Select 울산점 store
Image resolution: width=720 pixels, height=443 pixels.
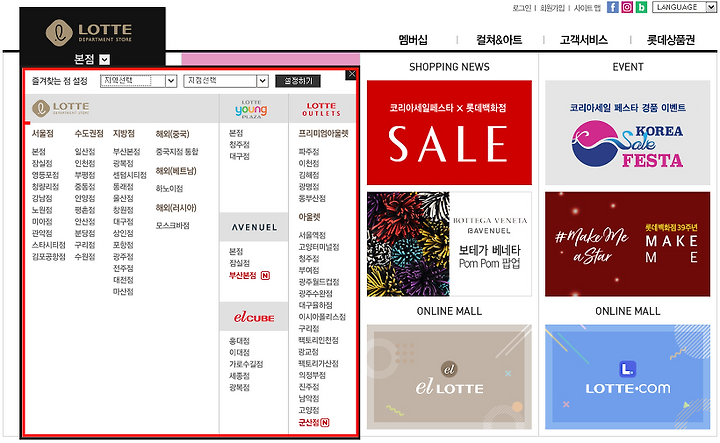pos(123,198)
